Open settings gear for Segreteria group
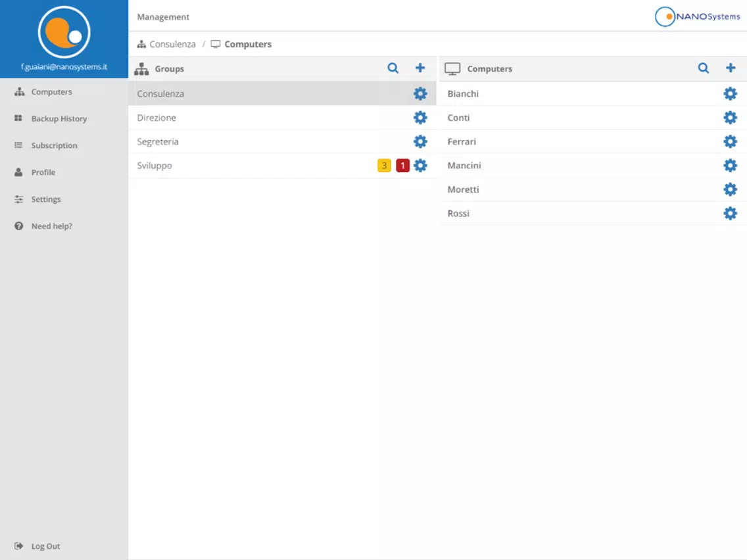 420,141
